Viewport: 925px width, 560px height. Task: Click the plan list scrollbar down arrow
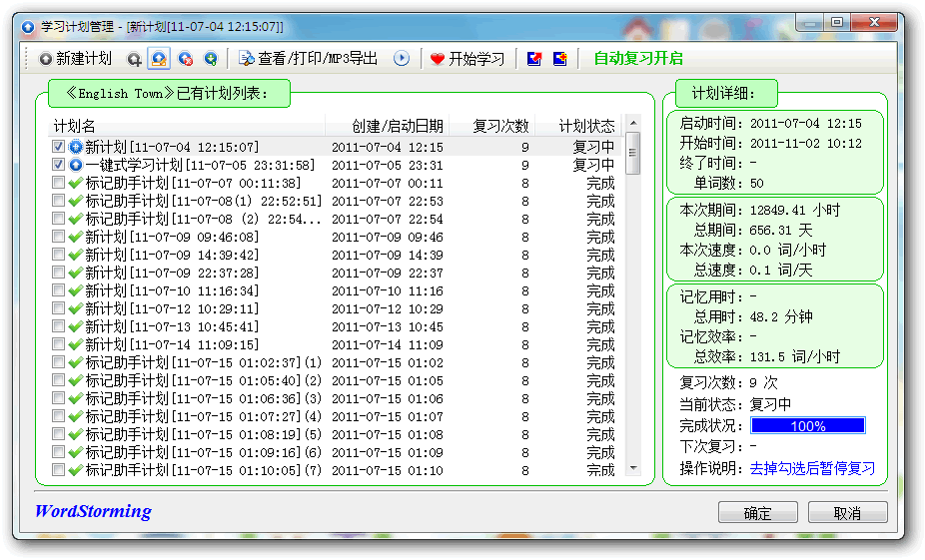(632, 467)
